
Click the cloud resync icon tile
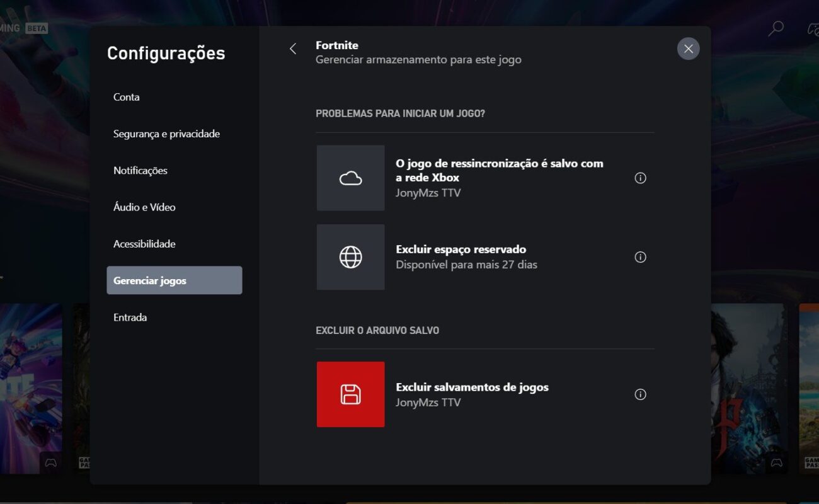pyautogui.click(x=350, y=178)
